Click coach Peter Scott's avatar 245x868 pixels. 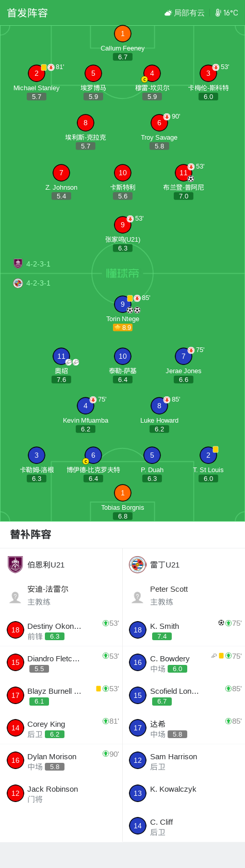(138, 597)
